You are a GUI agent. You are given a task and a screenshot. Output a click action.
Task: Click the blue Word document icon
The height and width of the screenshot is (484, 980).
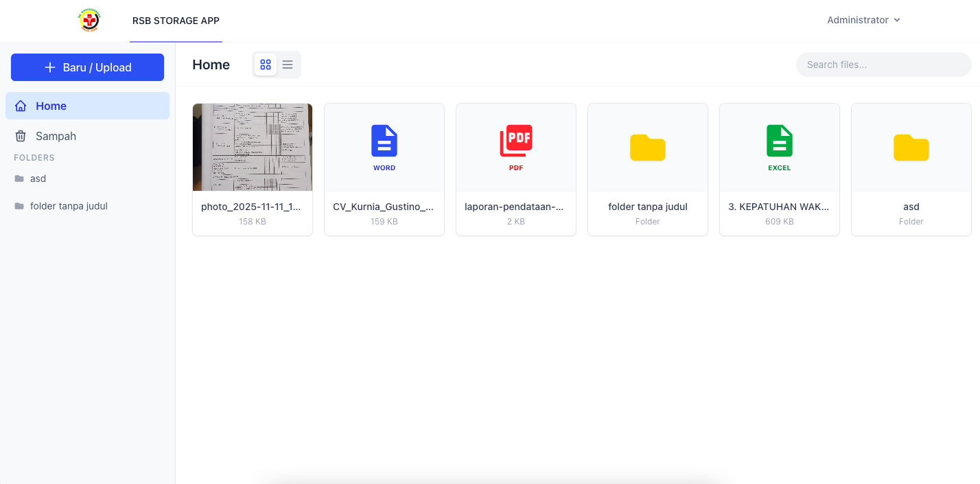384,141
